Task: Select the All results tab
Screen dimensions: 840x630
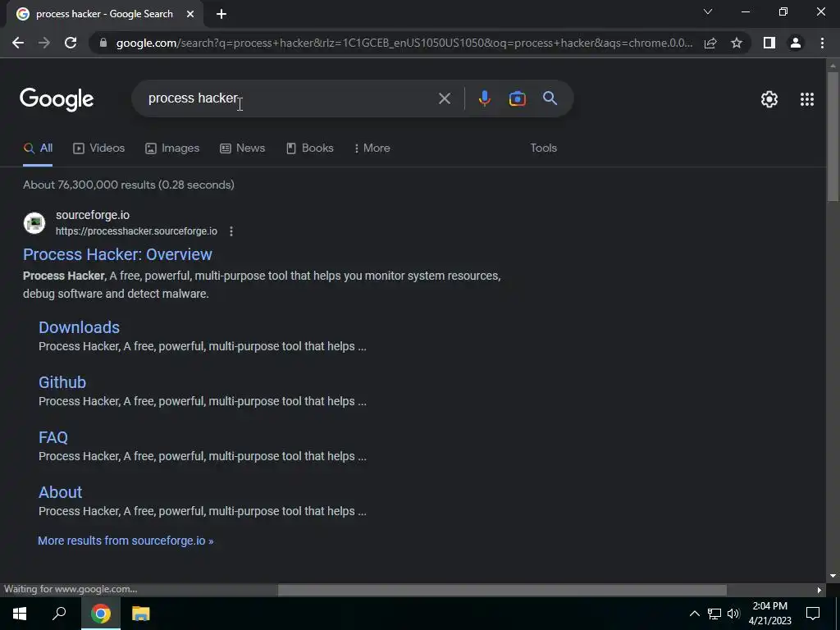Action: coord(38,148)
